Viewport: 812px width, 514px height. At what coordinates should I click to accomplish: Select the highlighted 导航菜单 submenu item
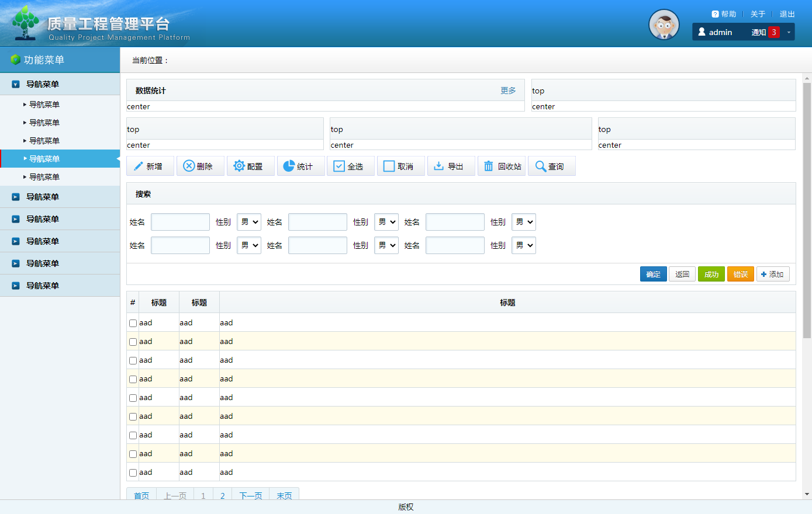tap(44, 159)
